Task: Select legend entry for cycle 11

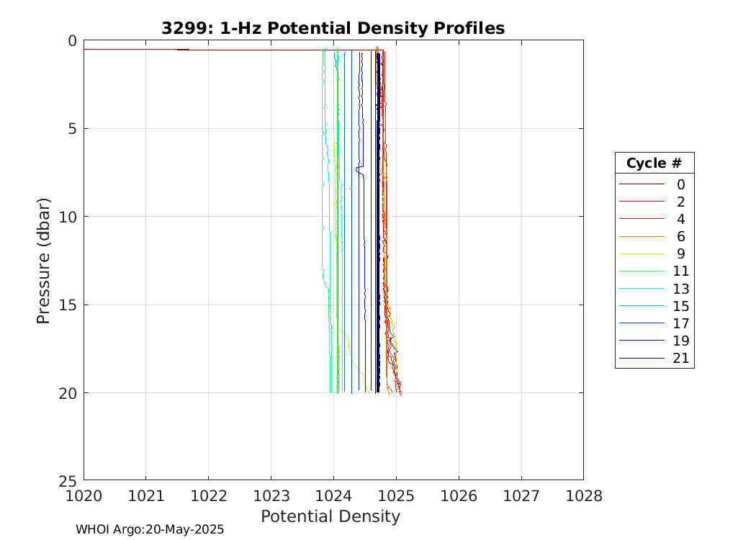Action: (x=654, y=271)
